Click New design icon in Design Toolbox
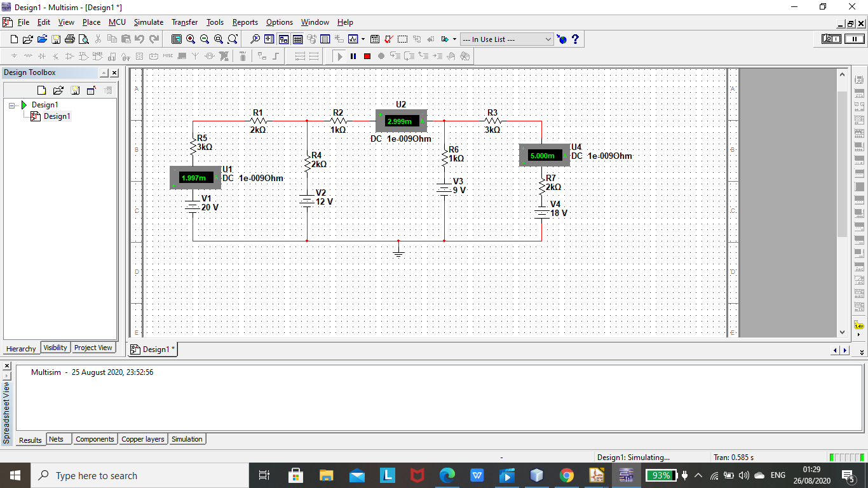868x488 pixels. (42, 90)
